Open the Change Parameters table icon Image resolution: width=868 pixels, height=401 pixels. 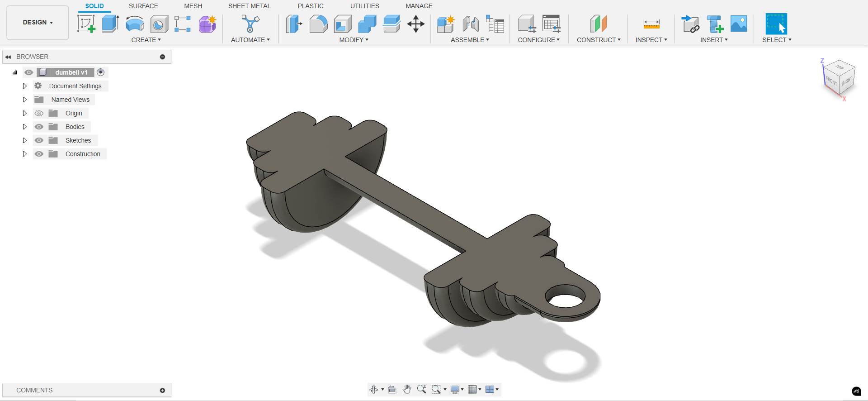click(x=552, y=24)
